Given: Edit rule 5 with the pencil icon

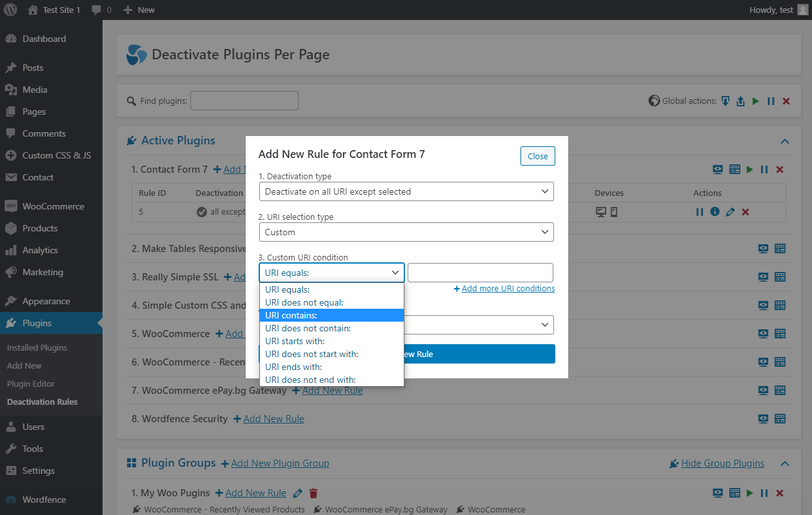Looking at the screenshot, I should coord(730,211).
